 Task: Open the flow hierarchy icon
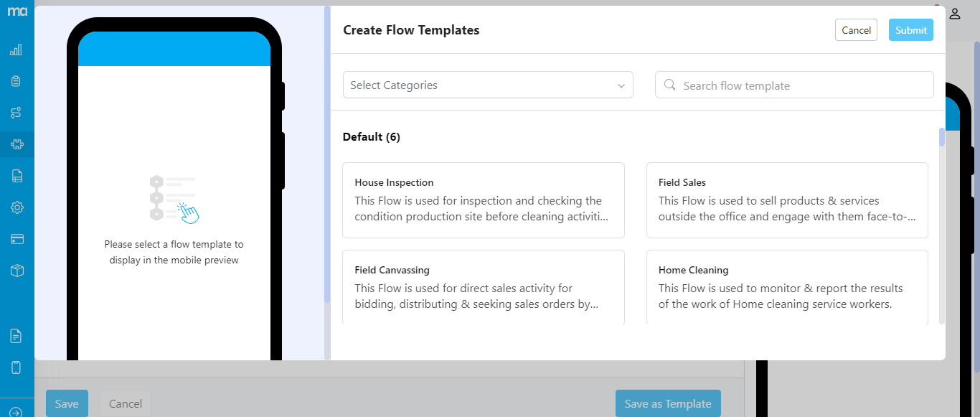pyautogui.click(x=16, y=113)
